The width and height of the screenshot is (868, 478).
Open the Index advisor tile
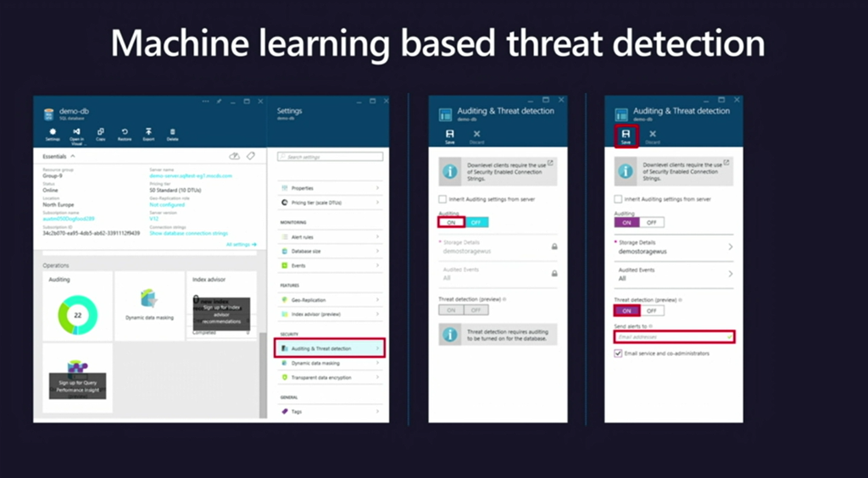coord(221,305)
